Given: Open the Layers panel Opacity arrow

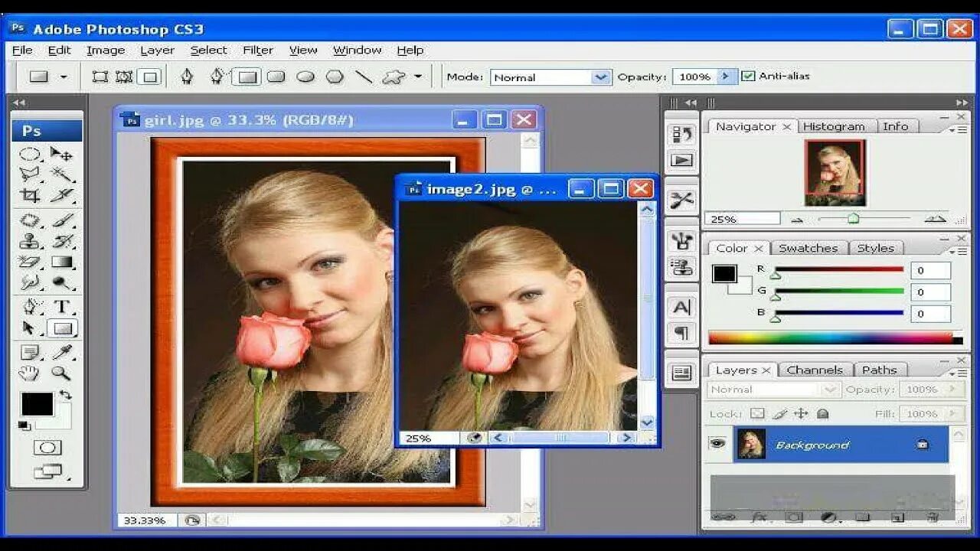Looking at the screenshot, I should point(953,390).
